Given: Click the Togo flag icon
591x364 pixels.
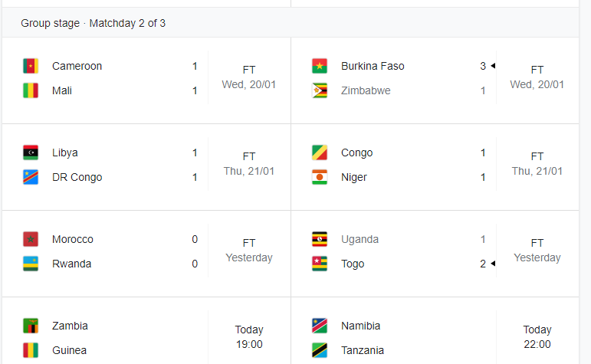Looking at the screenshot, I should click(320, 264).
